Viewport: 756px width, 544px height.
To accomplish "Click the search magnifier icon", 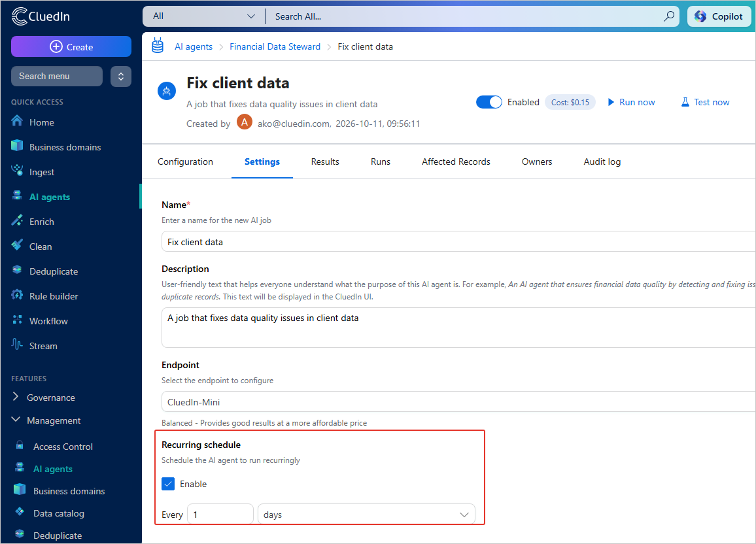I will point(669,16).
